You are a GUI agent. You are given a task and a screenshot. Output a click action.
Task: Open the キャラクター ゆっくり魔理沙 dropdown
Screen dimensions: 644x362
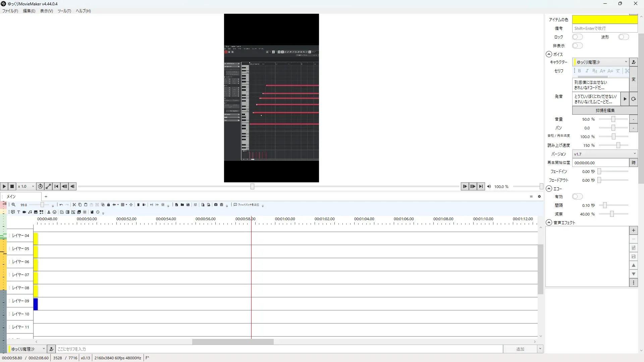coord(600,62)
